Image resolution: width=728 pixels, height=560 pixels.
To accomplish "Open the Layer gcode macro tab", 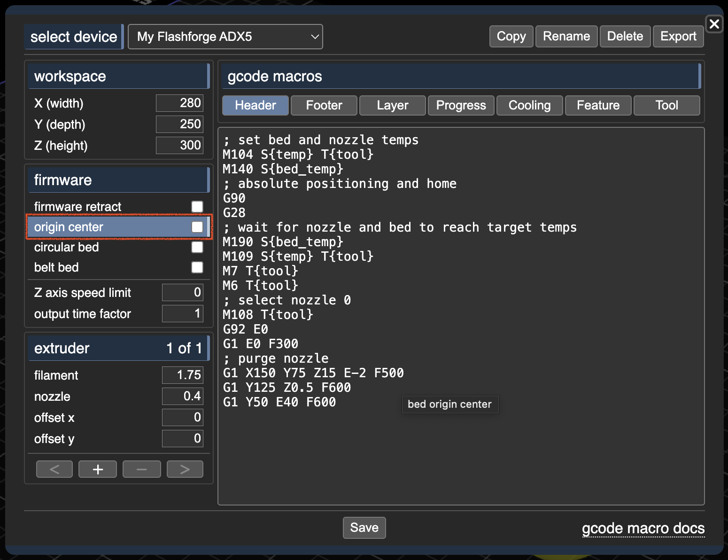I will 393,105.
